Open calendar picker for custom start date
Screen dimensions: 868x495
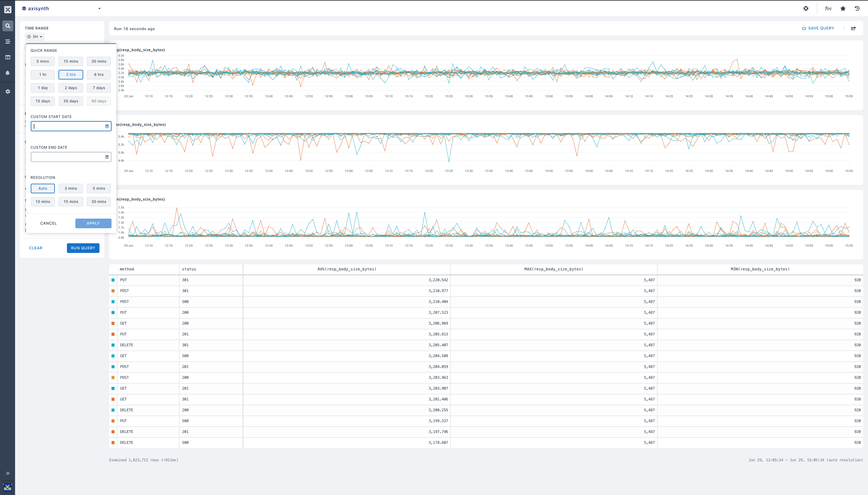[x=107, y=126]
